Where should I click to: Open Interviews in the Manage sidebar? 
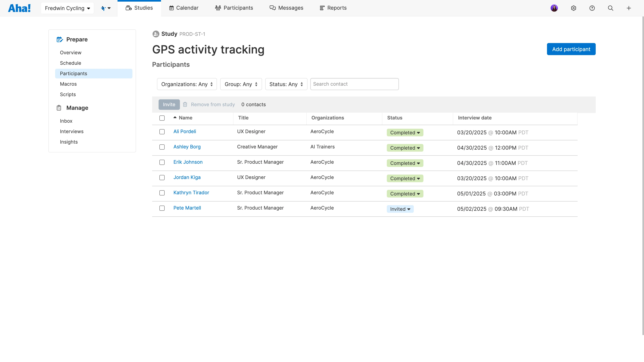coord(71,131)
